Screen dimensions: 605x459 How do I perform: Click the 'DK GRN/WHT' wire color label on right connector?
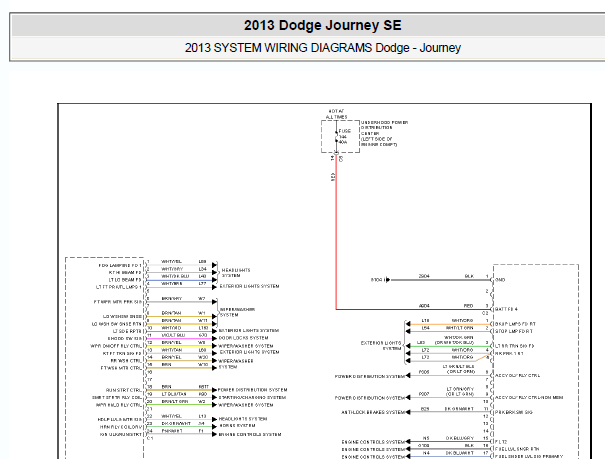tap(459, 409)
